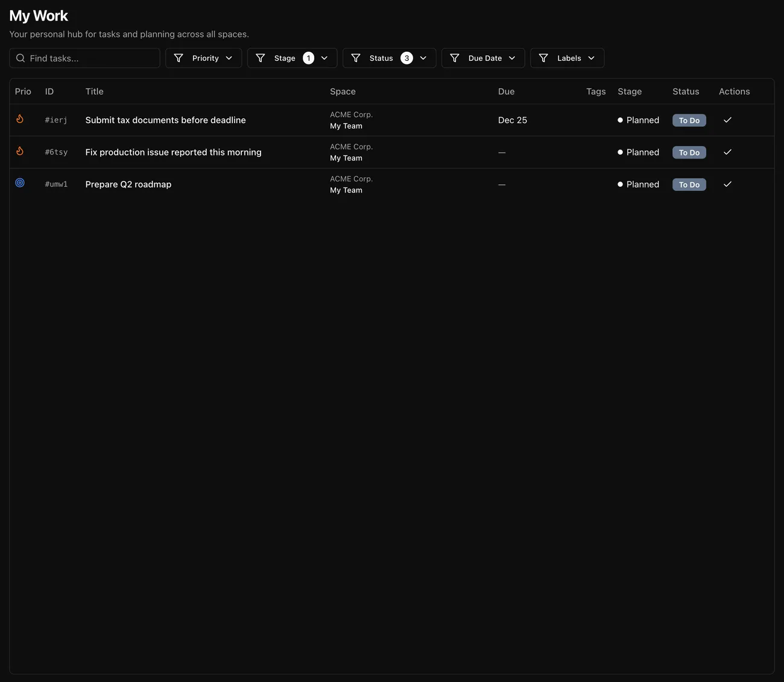Focus the Find tasks search field
Image resolution: width=784 pixels, height=682 pixels.
point(90,58)
